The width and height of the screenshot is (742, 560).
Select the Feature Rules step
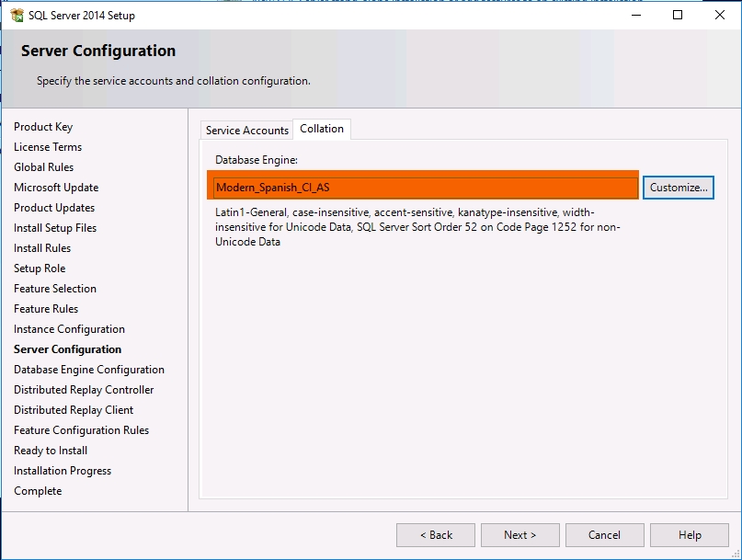pyautogui.click(x=46, y=309)
